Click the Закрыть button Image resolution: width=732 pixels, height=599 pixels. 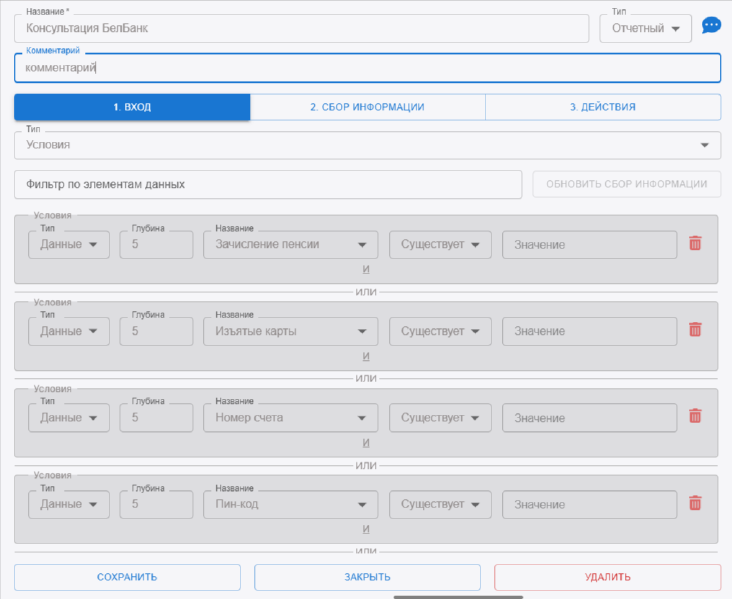pyautogui.click(x=367, y=577)
